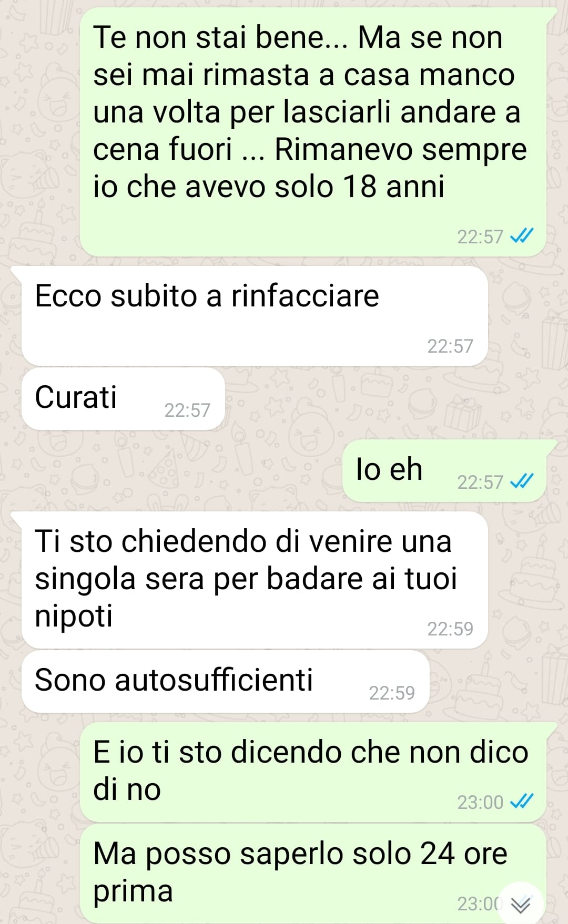Viewport: 568px width, 924px height.
Task: Select the 'Curati' message bubble
Action: pyautogui.click(x=123, y=398)
